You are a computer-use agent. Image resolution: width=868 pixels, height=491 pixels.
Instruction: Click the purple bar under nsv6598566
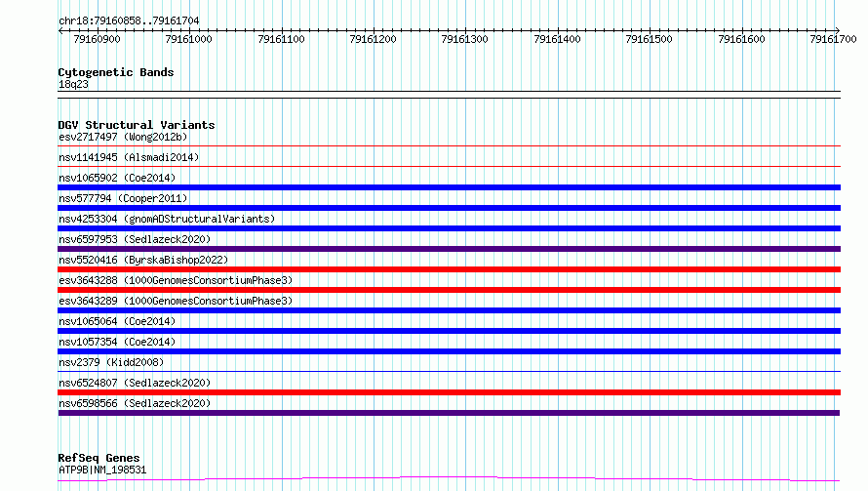[x=449, y=413]
